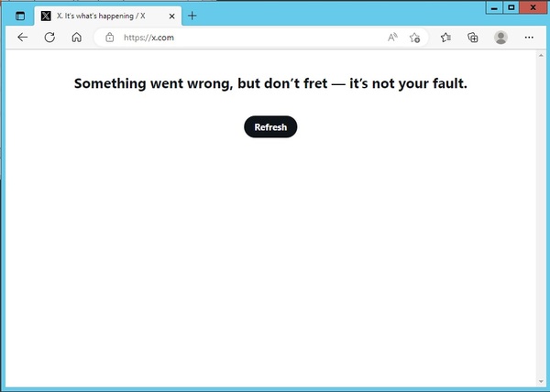This screenshot has width=550, height=392.
Task: Open the Favorites list icon
Action: click(445, 38)
